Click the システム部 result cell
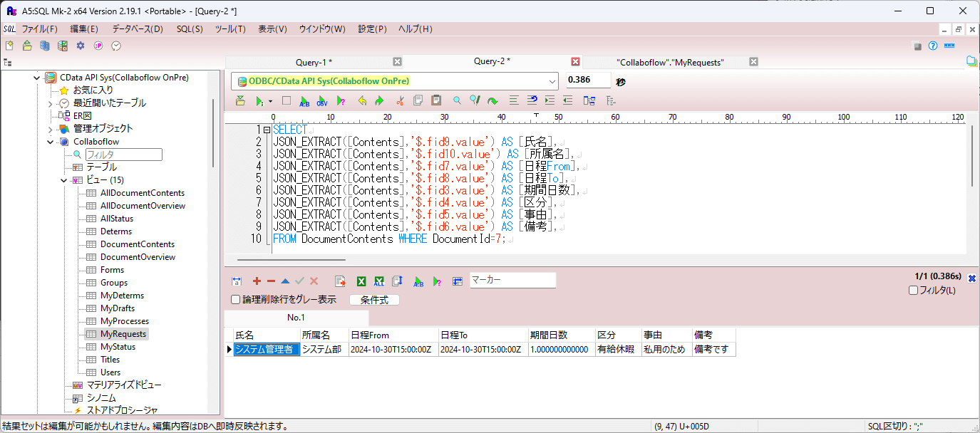 [324, 350]
